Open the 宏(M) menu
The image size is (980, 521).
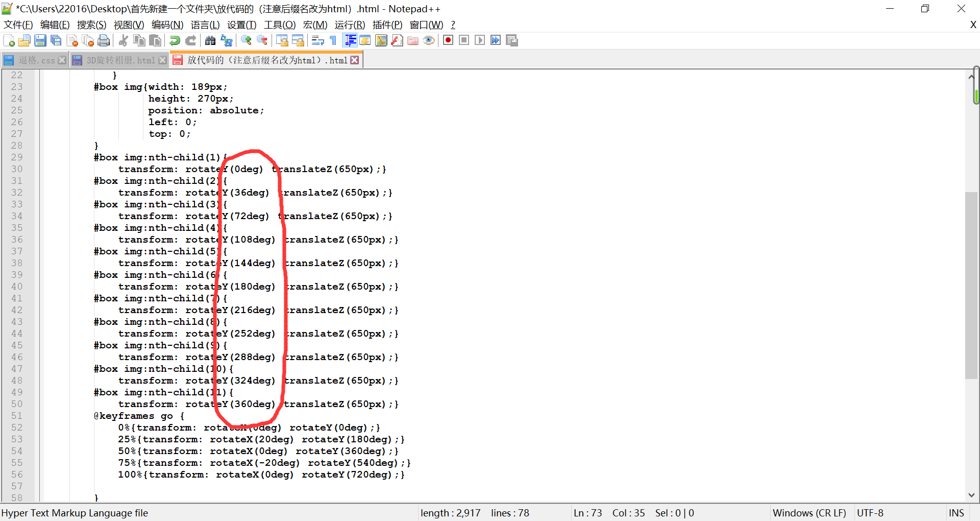point(315,25)
